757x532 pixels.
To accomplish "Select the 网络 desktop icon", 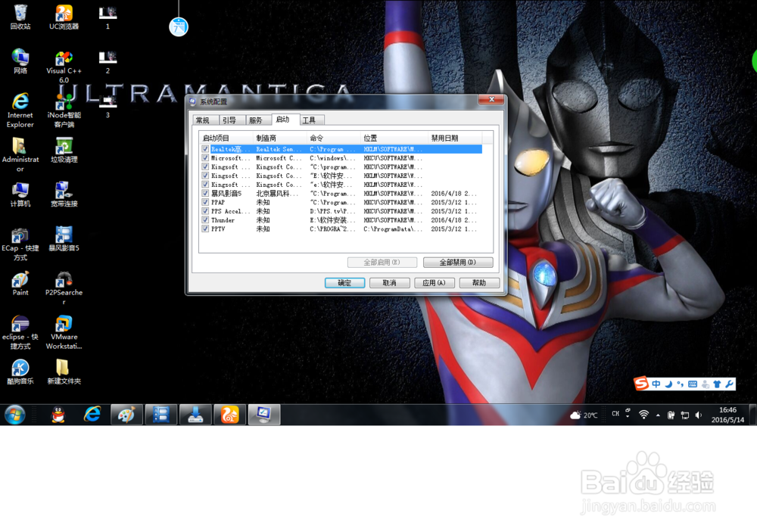I will coord(20,61).
